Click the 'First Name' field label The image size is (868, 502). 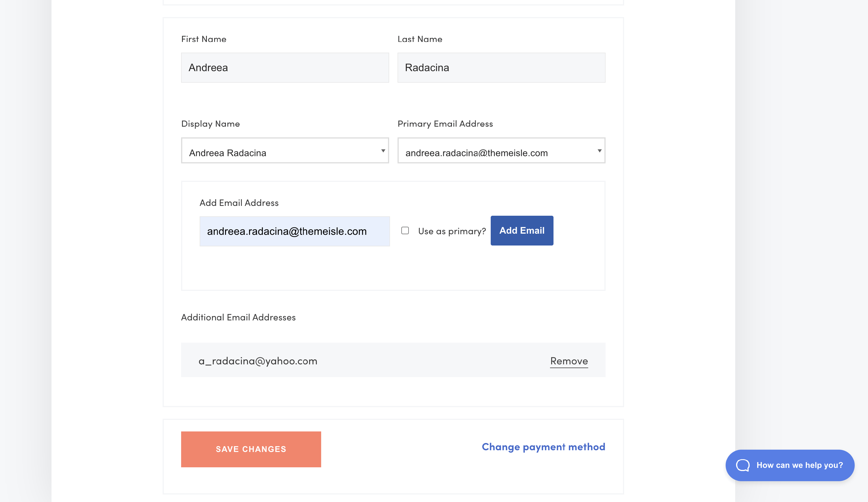click(x=204, y=39)
